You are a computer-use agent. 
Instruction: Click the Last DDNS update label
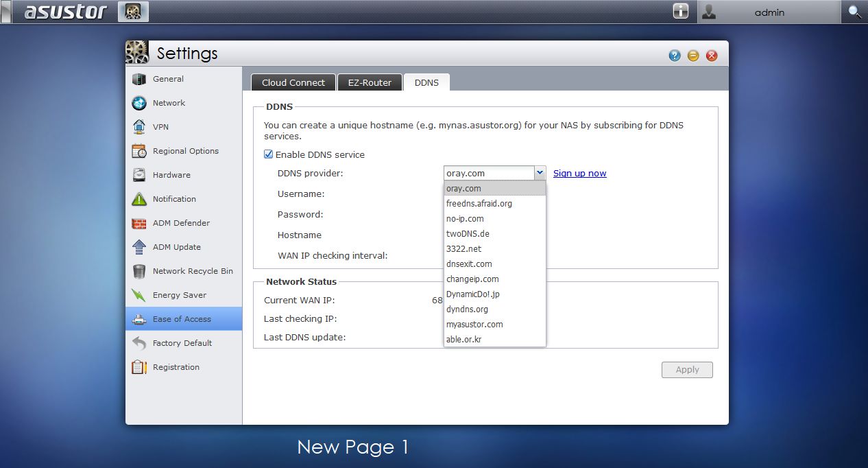[x=304, y=337]
